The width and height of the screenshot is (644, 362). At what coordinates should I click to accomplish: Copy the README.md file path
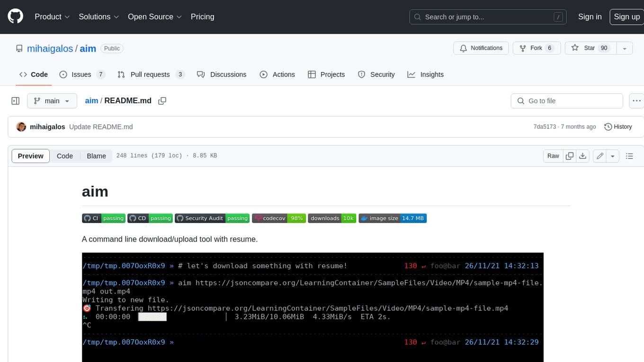(162, 101)
